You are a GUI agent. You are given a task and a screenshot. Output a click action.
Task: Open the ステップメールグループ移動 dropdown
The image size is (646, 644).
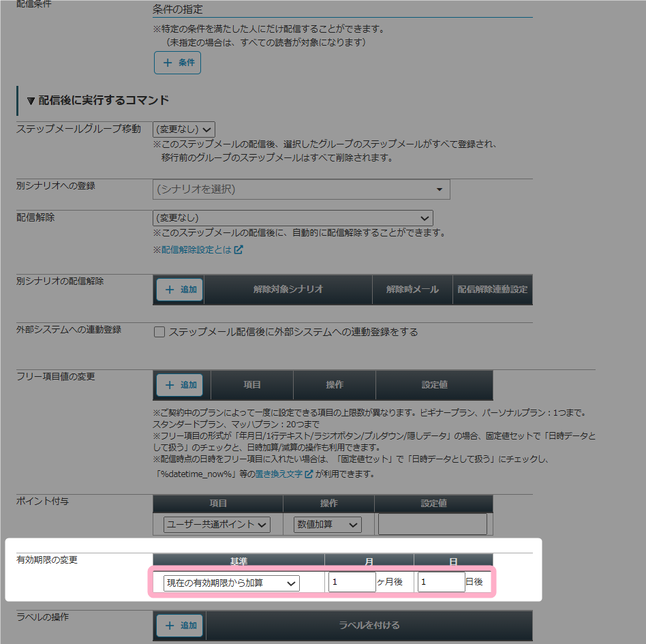point(184,129)
